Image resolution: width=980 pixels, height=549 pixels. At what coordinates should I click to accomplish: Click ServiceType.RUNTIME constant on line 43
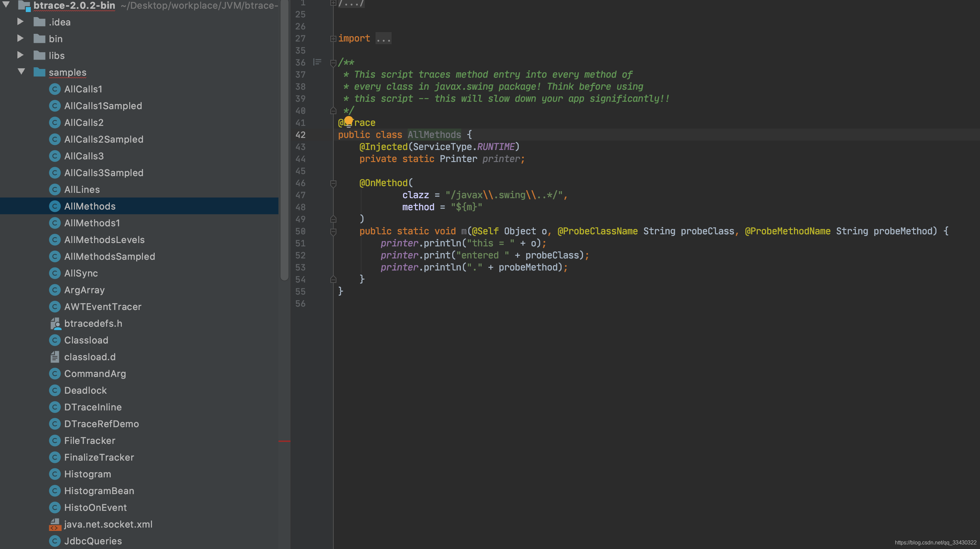(464, 147)
